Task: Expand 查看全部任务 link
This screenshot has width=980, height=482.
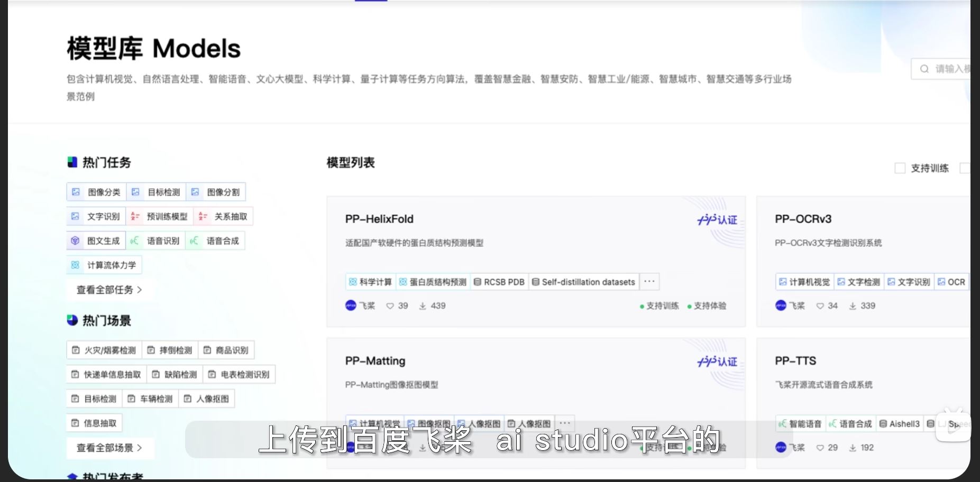Action: click(109, 290)
